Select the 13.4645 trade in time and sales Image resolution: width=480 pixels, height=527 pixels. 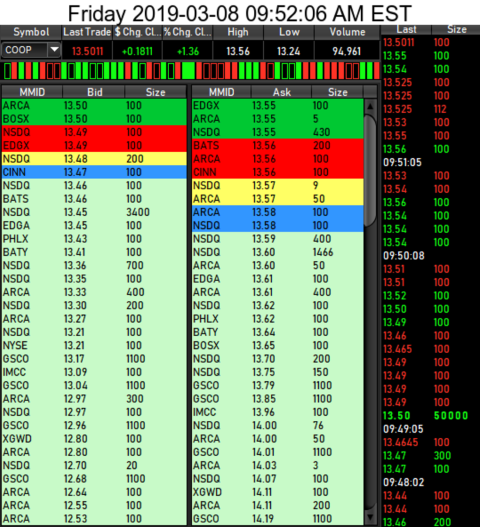[431, 443]
